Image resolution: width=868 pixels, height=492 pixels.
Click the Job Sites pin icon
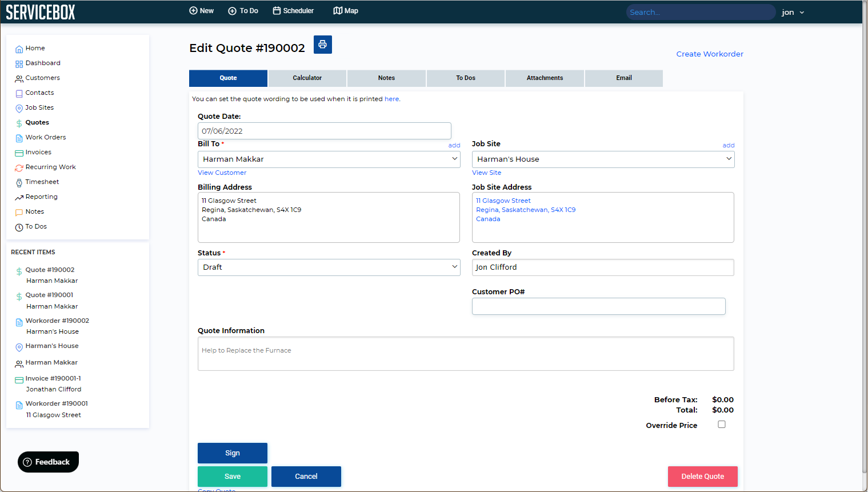[19, 109]
